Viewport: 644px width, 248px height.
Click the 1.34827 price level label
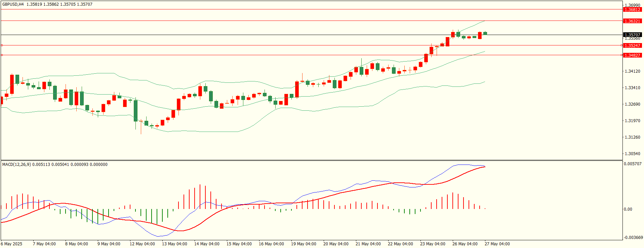632,55
